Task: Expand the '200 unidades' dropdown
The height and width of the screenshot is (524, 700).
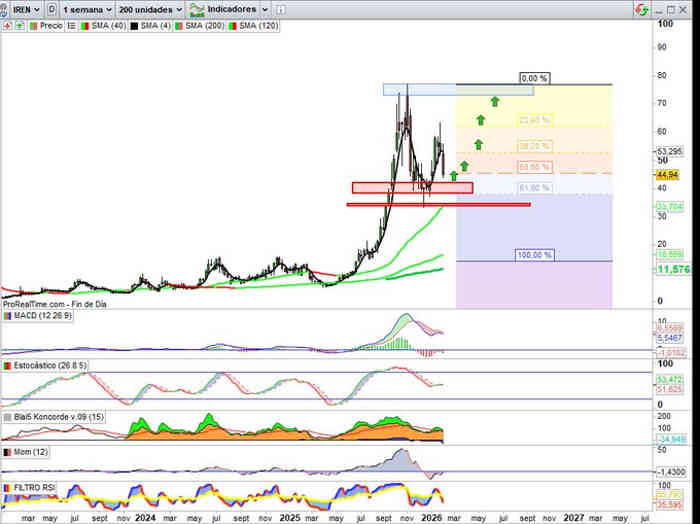Action: (x=150, y=8)
